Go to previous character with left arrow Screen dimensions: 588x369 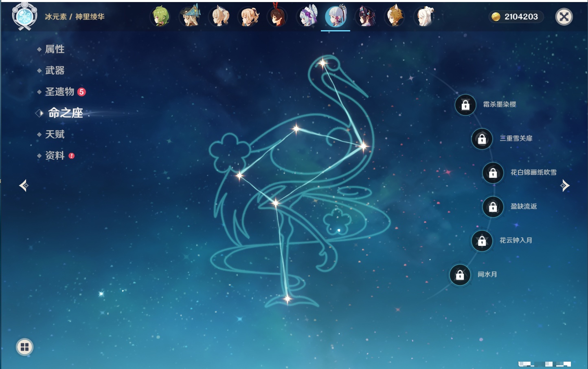24,186
